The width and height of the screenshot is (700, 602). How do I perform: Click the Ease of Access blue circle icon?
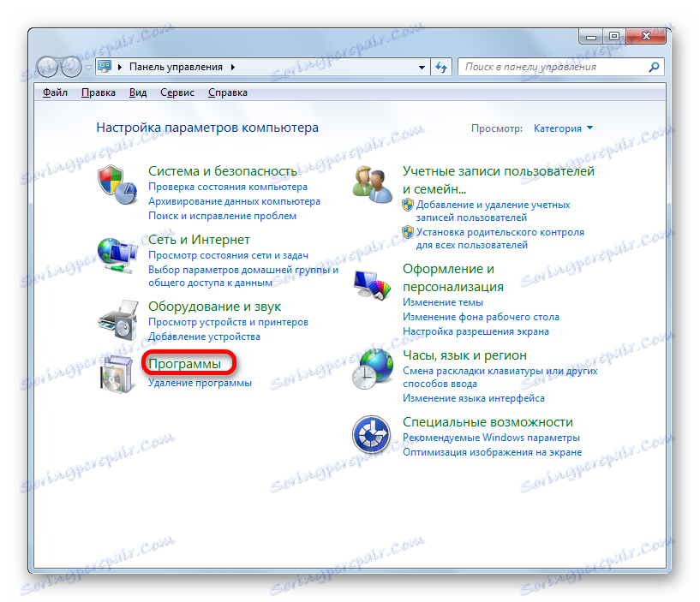372,434
